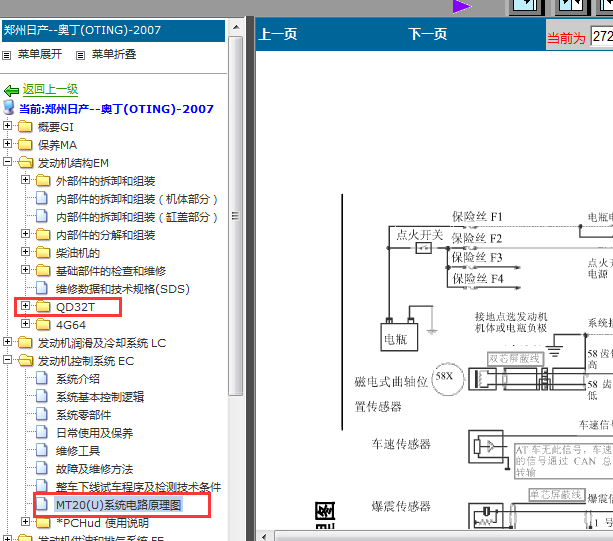Screen dimensions: 613x541
Task: Expand the QD32T node
Action: (25, 305)
